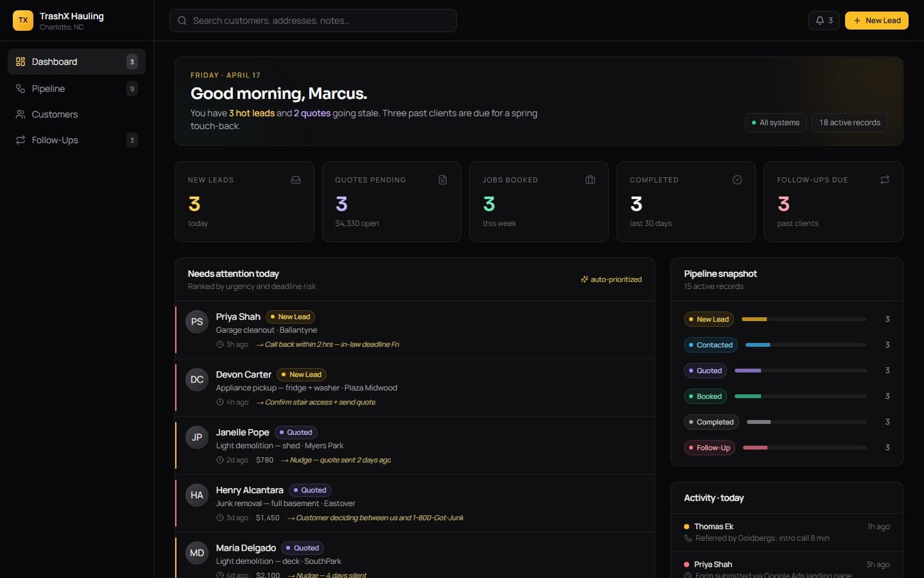This screenshot has width=924, height=578.
Task: Open the Completed stat card
Action: (686, 202)
